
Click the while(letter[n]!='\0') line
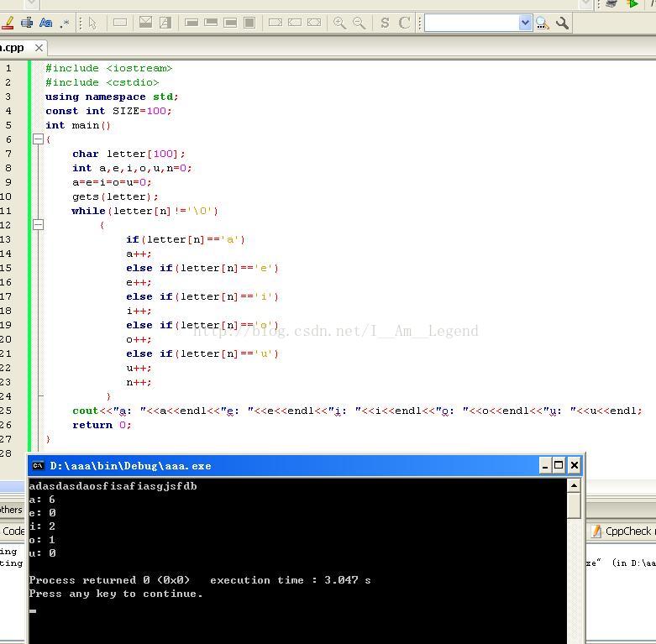pos(144,211)
